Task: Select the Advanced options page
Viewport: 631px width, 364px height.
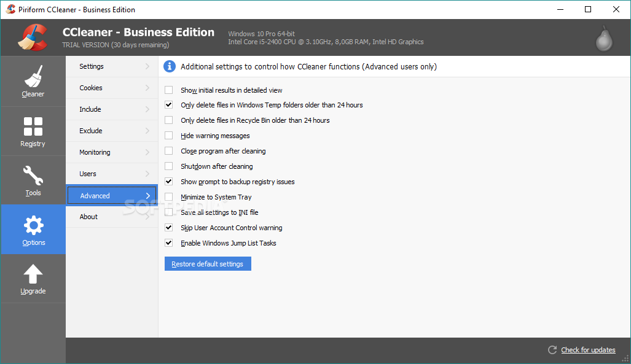Action: click(x=112, y=195)
